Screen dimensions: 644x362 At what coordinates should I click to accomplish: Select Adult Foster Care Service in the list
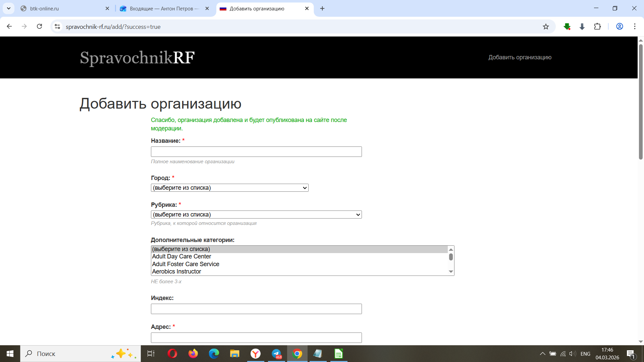[x=185, y=264]
